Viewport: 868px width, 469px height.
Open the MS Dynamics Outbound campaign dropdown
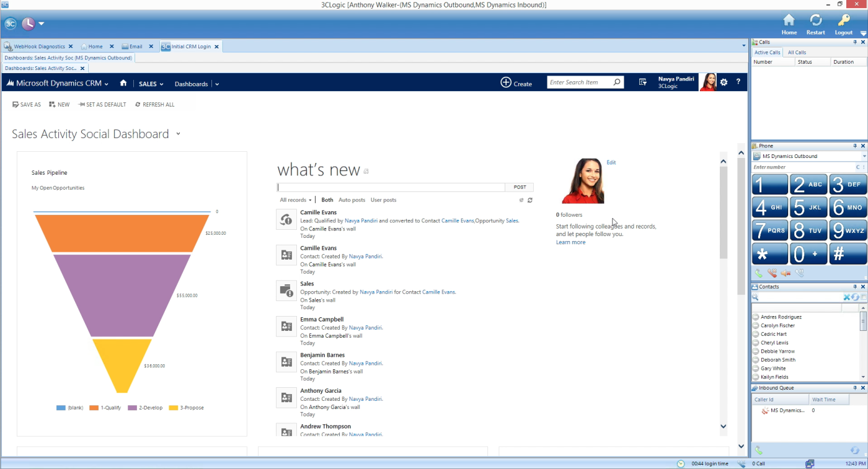[864, 156]
